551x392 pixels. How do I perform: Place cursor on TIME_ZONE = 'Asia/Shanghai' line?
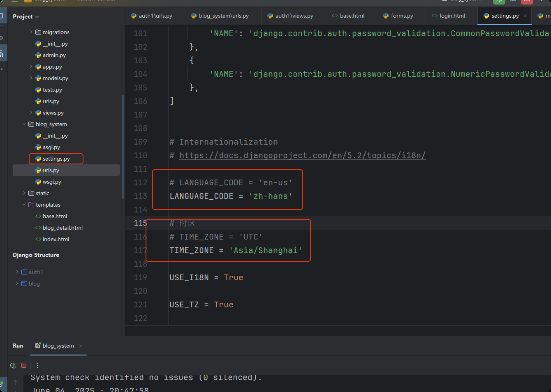pos(236,250)
